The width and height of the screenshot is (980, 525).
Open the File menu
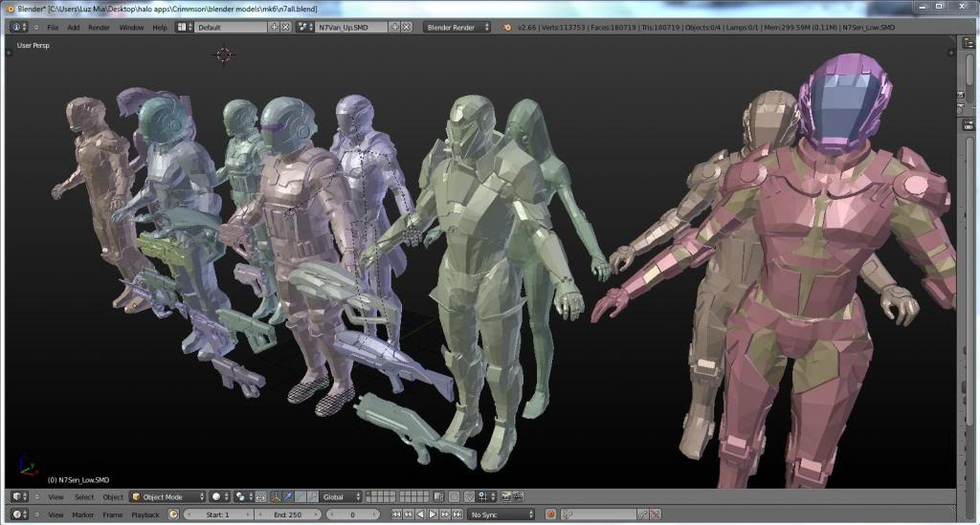tap(53, 27)
